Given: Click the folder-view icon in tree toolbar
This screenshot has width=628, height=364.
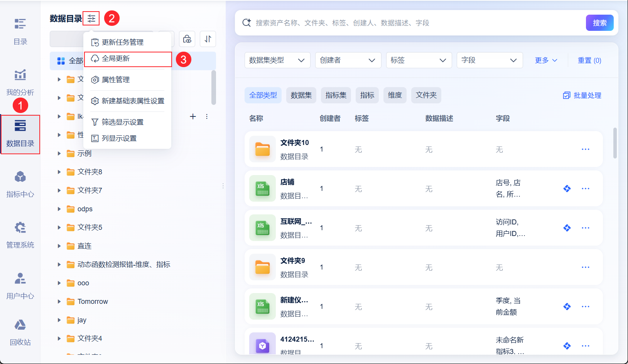Looking at the screenshot, I should [187, 39].
